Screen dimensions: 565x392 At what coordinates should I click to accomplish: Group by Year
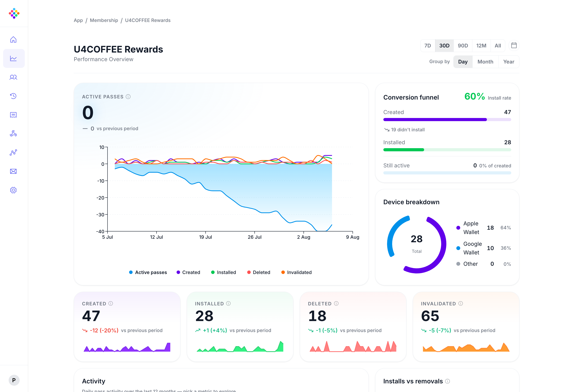[x=508, y=62]
